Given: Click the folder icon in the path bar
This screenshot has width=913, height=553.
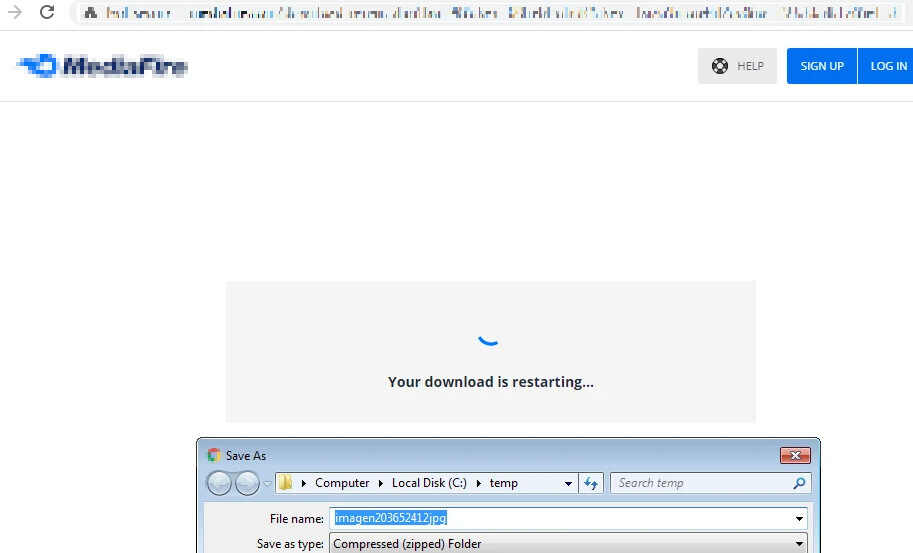Looking at the screenshot, I should (285, 483).
